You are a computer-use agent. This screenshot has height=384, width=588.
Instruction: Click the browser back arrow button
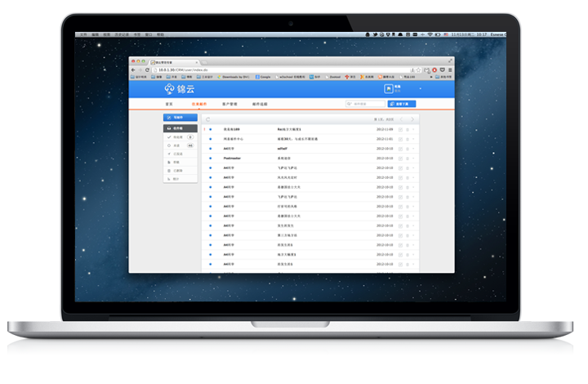pos(134,70)
